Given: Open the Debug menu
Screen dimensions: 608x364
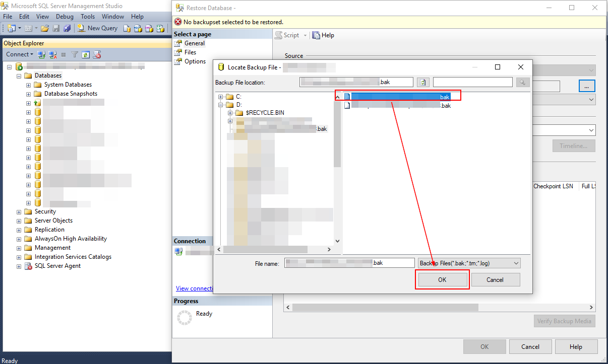Looking at the screenshot, I should pyautogui.click(x=65, y=17).
